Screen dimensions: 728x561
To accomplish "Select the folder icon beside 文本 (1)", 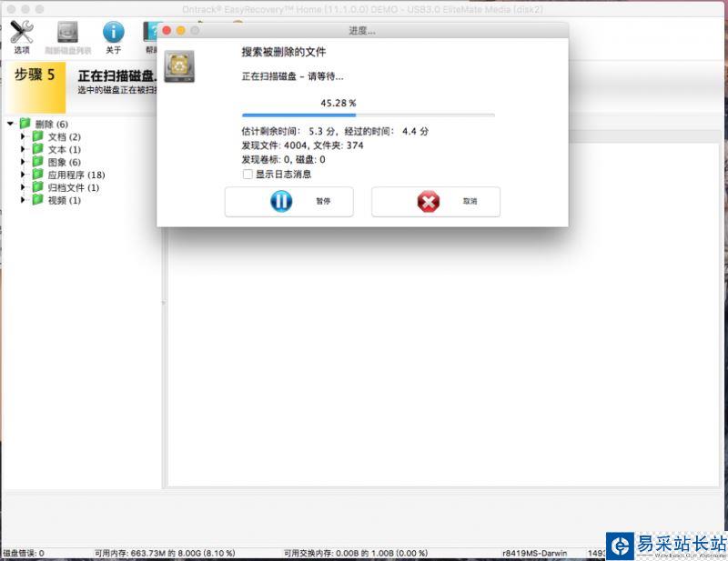I will pos(37,149).
